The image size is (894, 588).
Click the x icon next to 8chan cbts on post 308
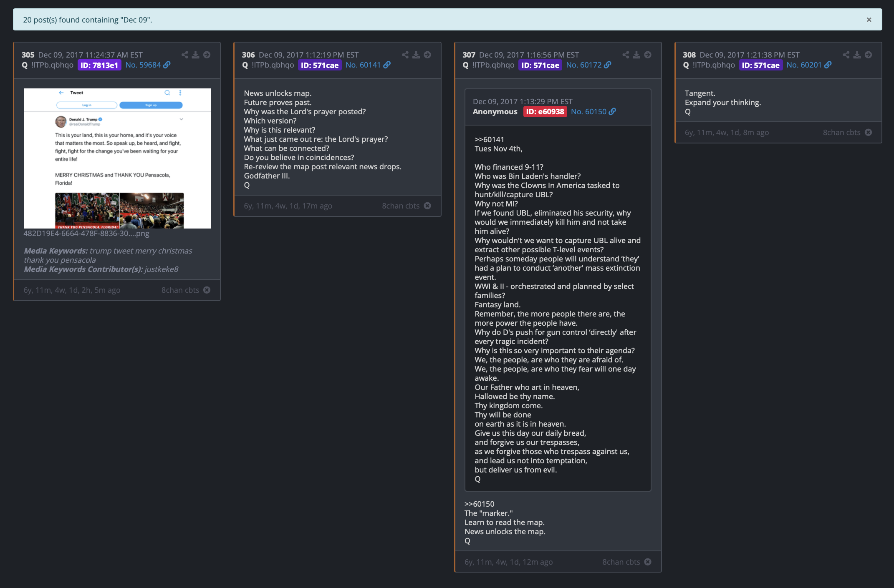tap(869, 132)
